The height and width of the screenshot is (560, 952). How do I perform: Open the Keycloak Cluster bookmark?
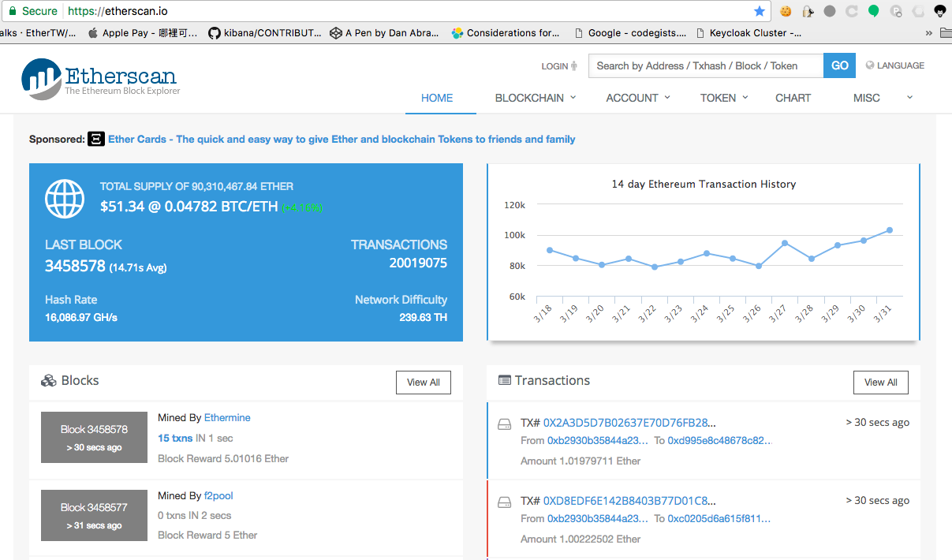point(748,33)
